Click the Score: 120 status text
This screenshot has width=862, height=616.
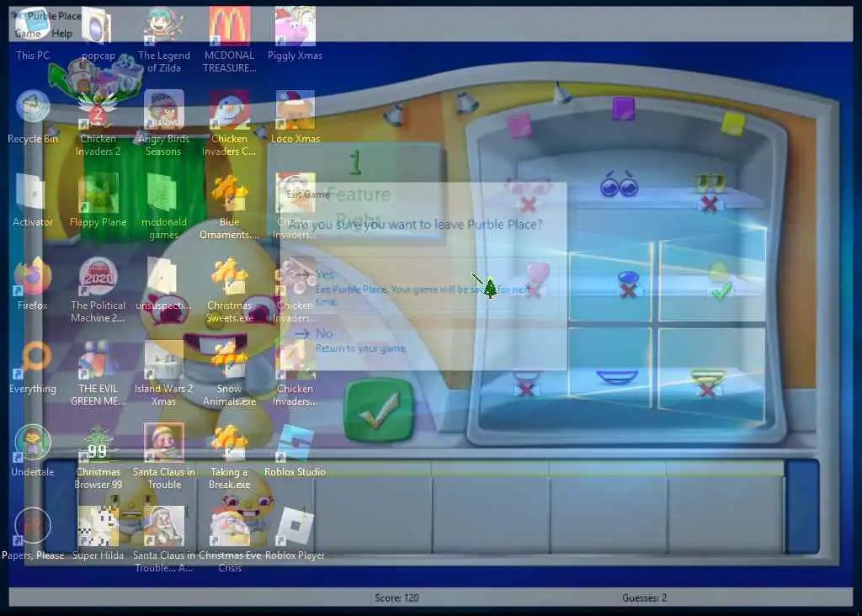pos(396,597)
